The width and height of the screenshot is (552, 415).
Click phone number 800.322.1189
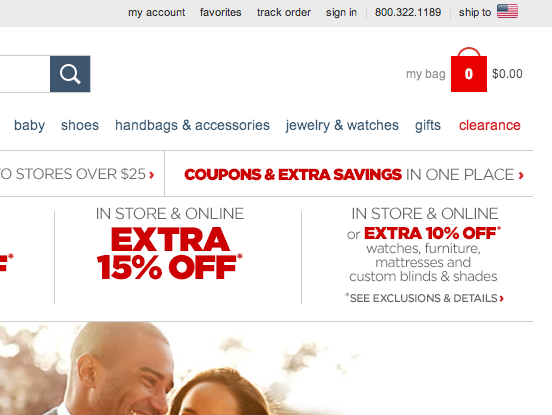(x=408, y=12)
